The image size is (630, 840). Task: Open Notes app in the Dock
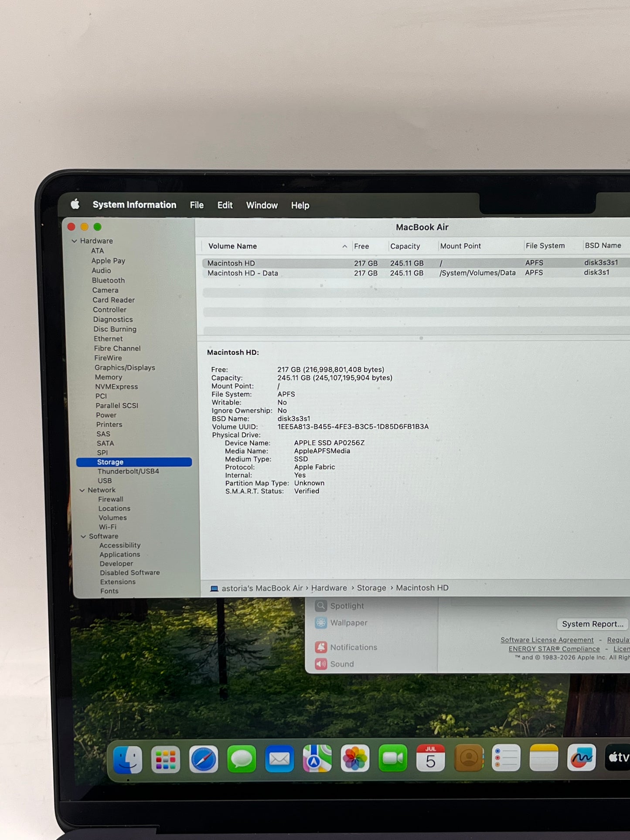click(544, 758)
